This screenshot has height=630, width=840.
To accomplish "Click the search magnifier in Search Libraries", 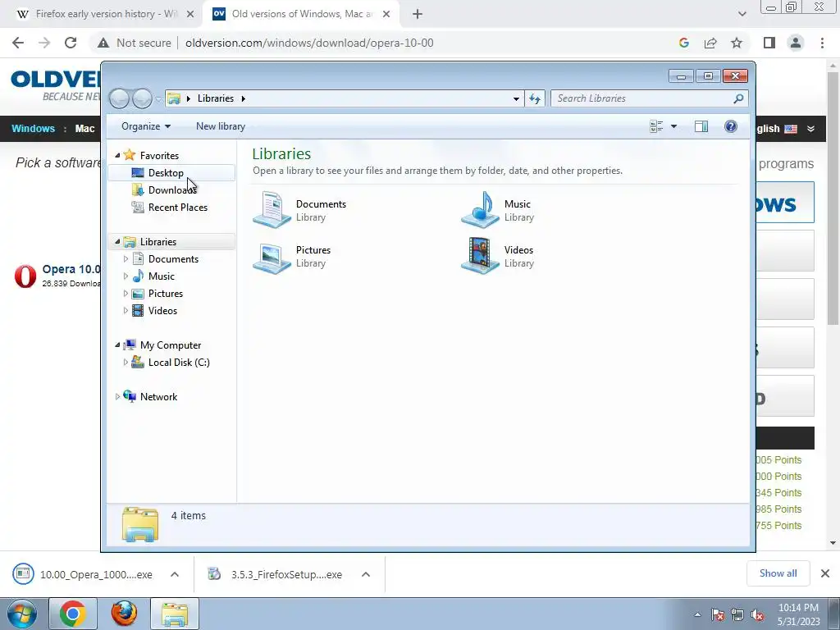I will point(738,98).
